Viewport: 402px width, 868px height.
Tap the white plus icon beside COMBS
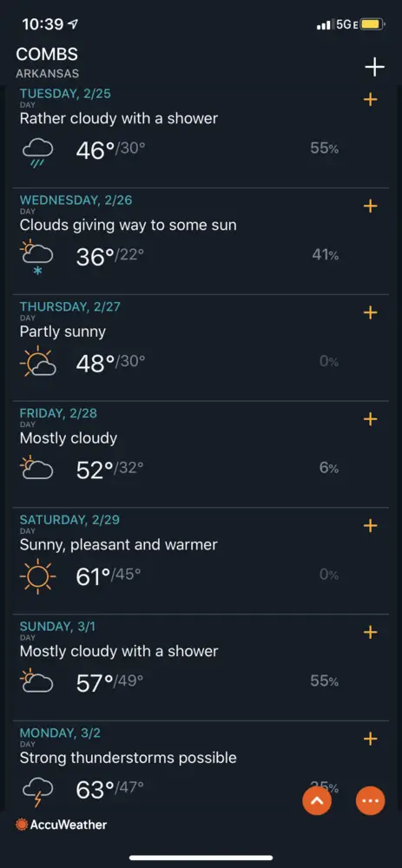[374, 67]
